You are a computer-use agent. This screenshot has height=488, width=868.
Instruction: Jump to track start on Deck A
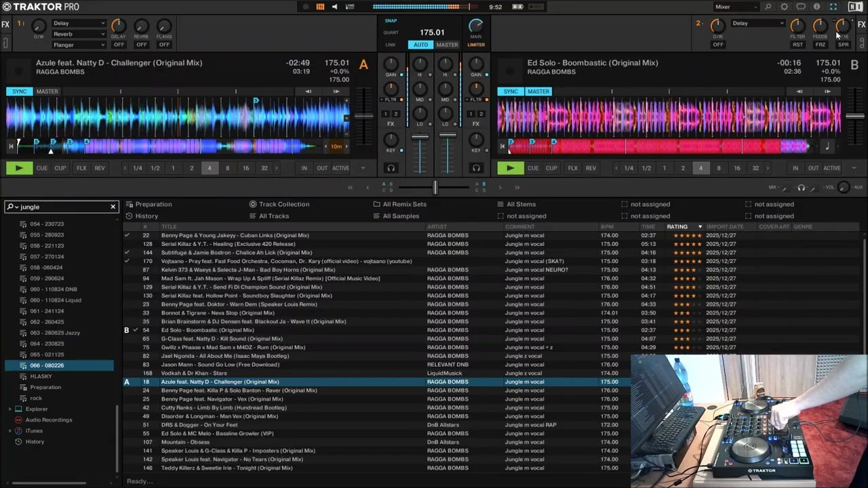[11, 146]
